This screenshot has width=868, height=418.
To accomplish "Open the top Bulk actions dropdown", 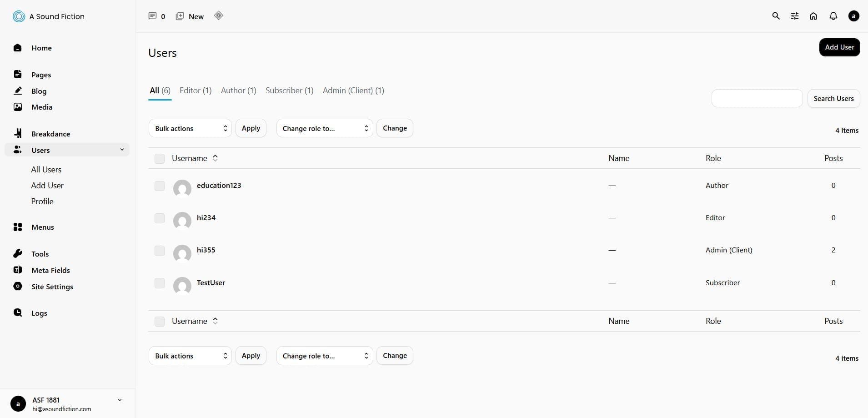I will tap(190, 128).
